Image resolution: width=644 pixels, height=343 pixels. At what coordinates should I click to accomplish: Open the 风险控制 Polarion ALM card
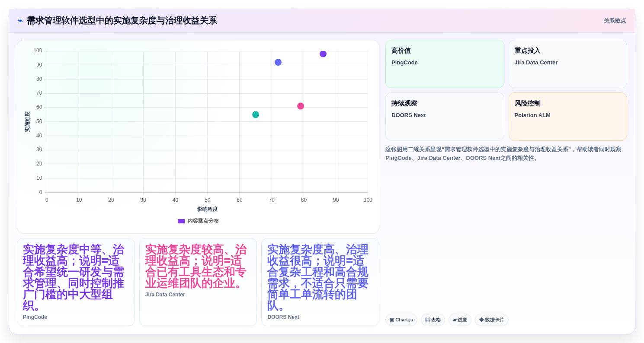[x=568, y=117]
